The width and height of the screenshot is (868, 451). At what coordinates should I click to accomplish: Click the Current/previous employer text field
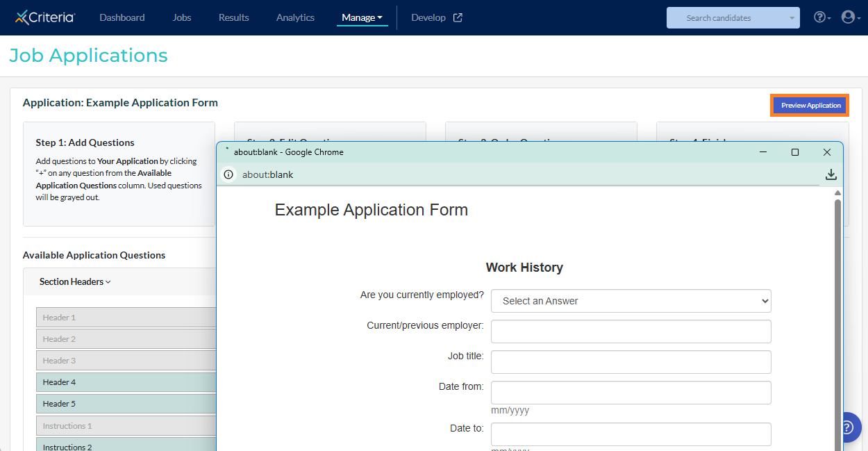[631, 331]
